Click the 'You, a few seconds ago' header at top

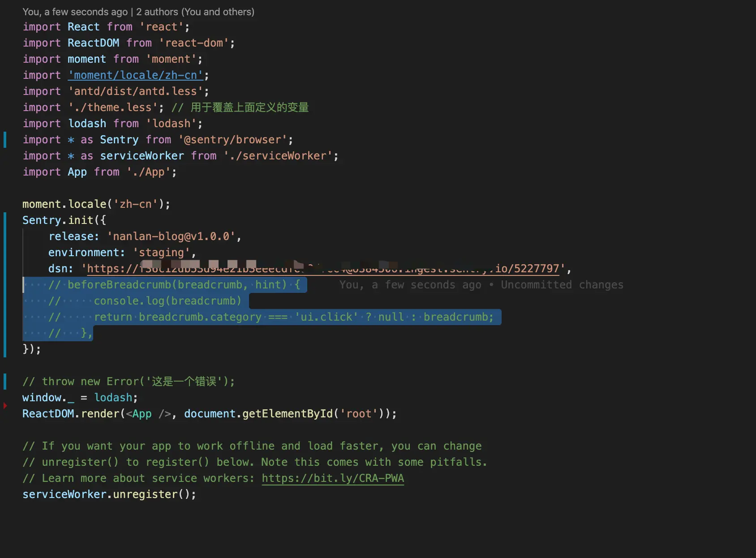point(75,12)
